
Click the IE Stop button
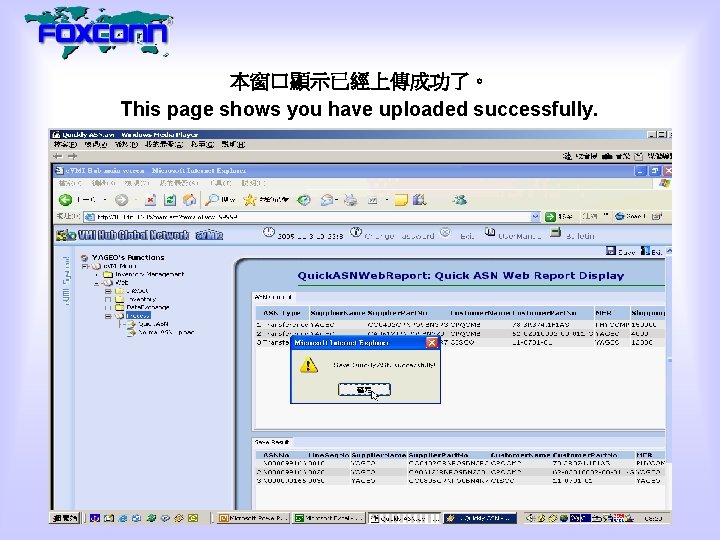pos(150,200)
